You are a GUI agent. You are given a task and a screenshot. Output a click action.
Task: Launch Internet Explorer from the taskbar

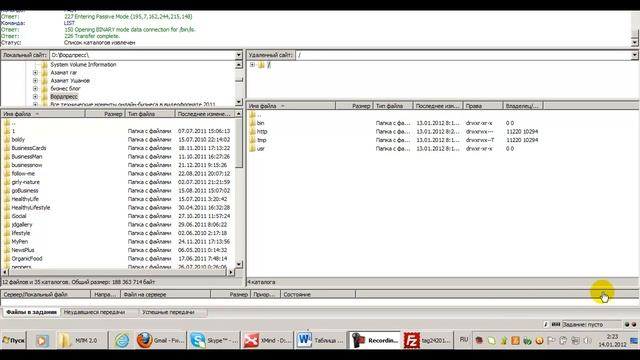pos(122,340)
